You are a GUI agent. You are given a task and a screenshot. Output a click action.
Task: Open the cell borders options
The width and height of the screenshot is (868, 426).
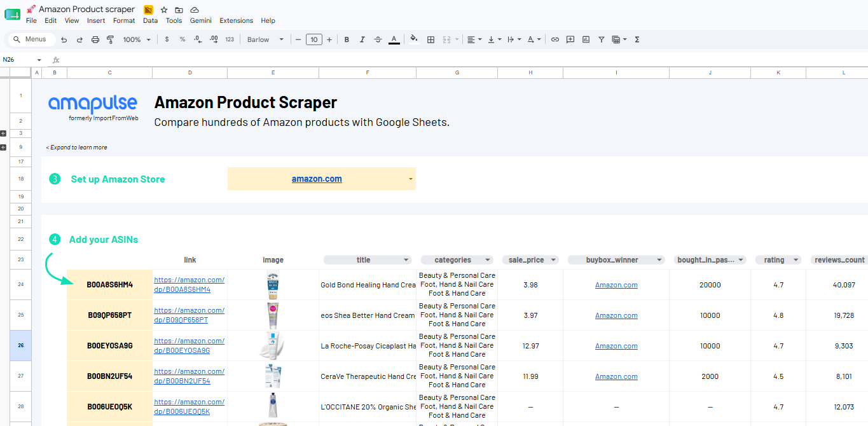pyautogui.click(x=431, y=39)
